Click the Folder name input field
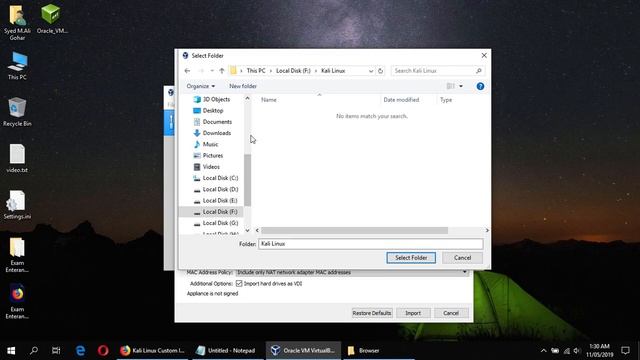This screenshot has width=640, height=360. click(371, 244)
